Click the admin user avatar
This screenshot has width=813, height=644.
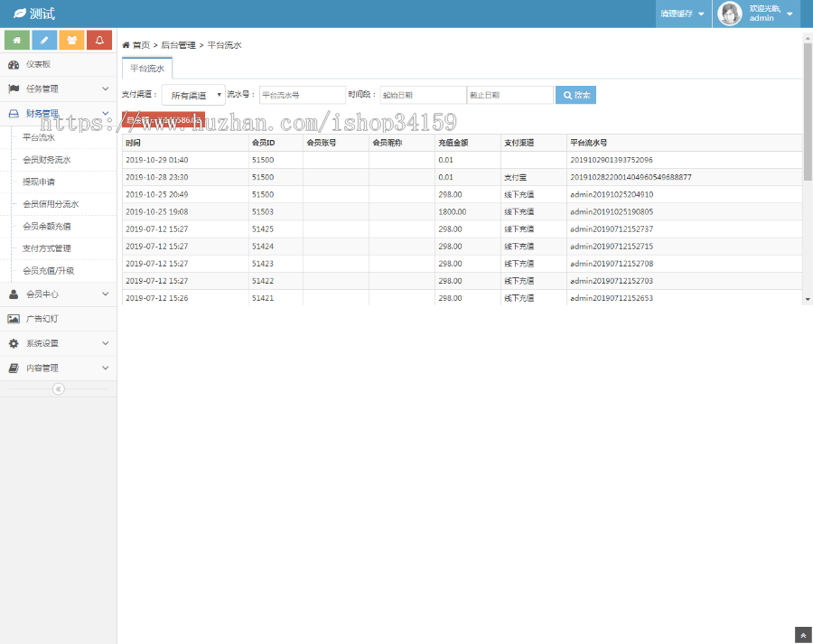[729, 14]
